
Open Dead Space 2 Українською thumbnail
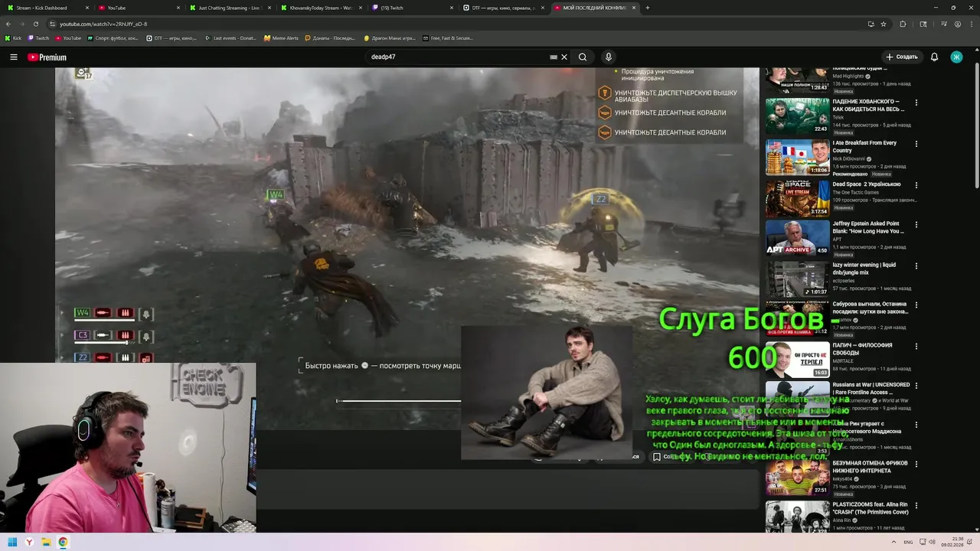pyautogui.click(x=797, y=198)
